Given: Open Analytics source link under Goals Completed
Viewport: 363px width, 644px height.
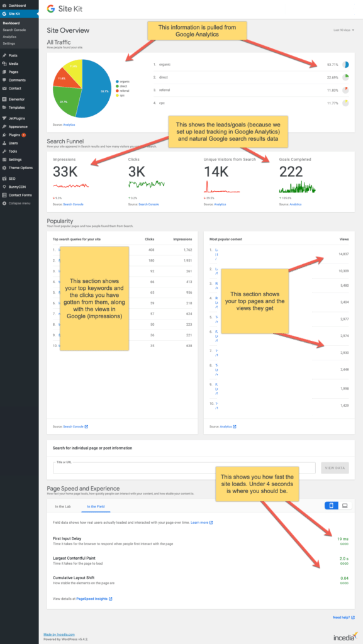Looking at the screenshot, I should pyautogui.click(x=296, y=204).
